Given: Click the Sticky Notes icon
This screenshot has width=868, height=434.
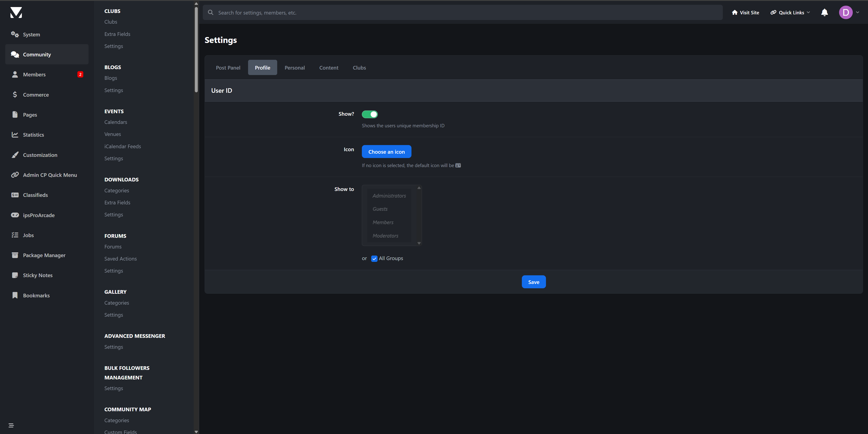Looking at the screenshot, I should 15,275.
